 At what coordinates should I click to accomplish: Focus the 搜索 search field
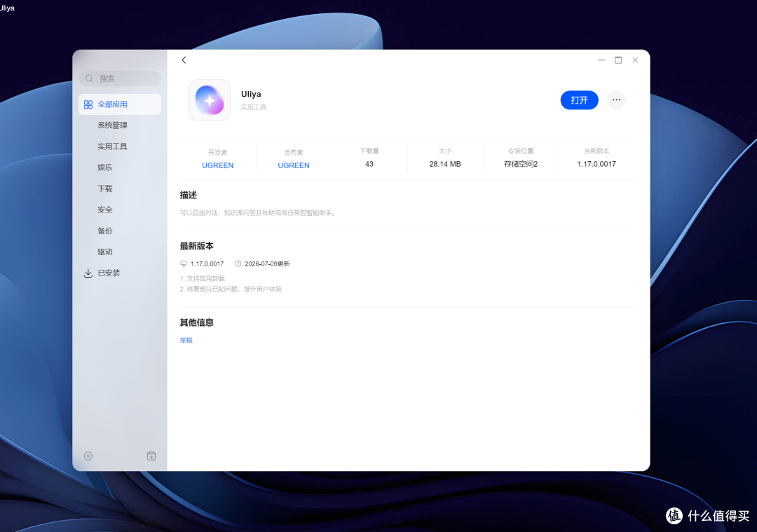click(120, 79)
